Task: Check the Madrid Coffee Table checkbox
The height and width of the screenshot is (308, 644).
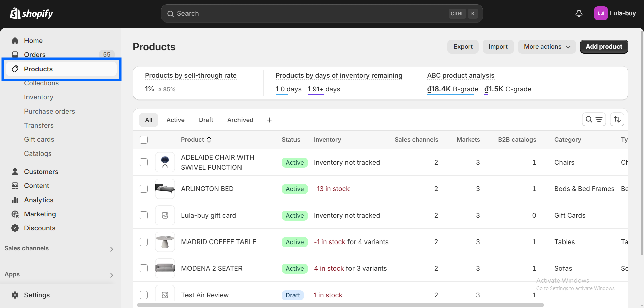Action: [144, 242]
